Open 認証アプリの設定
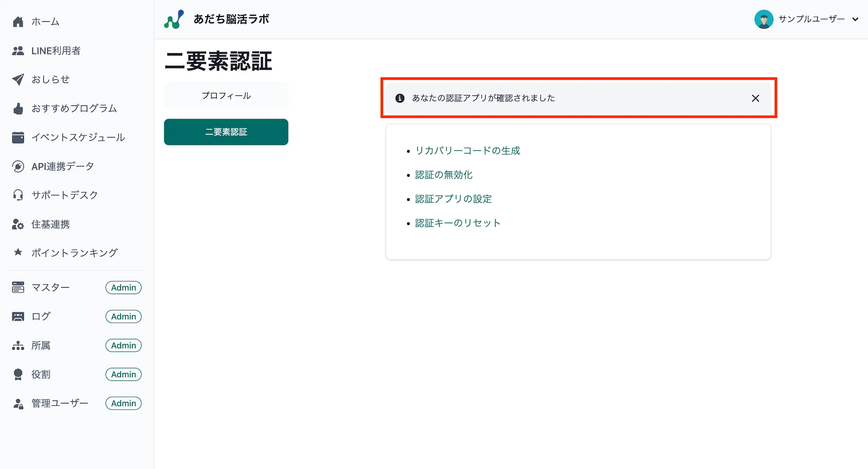Viewport: 868px width, 469px height. point(454,199)
